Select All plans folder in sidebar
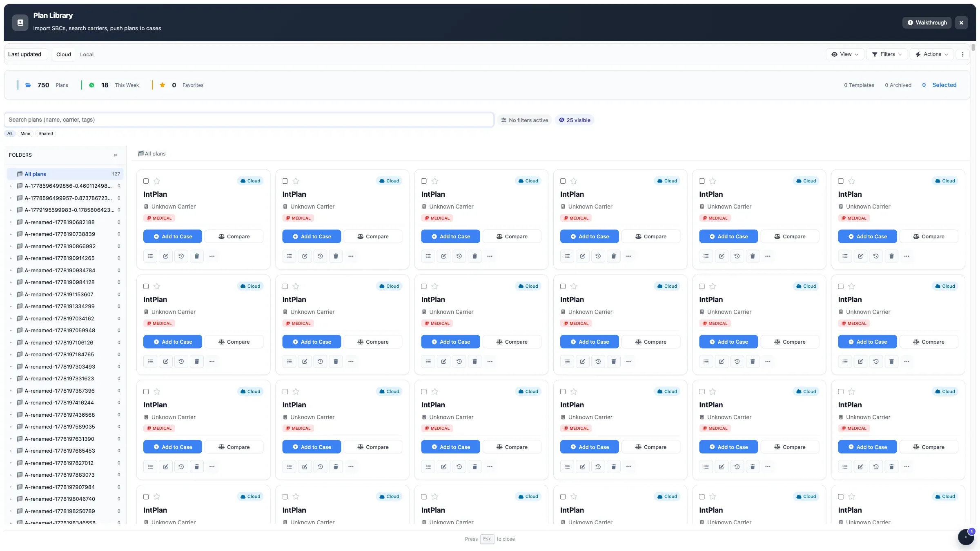Image resolution: width=980 pixels, height=551 pixels. point(65,174)
